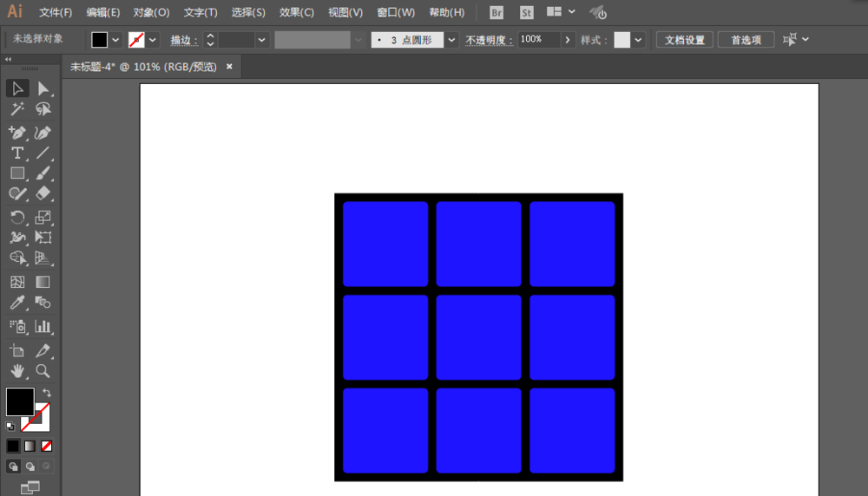The width and height of the screenshot is (868, 496).
Task: Choose the Rotate tool
Action: [x=17, y=218]
